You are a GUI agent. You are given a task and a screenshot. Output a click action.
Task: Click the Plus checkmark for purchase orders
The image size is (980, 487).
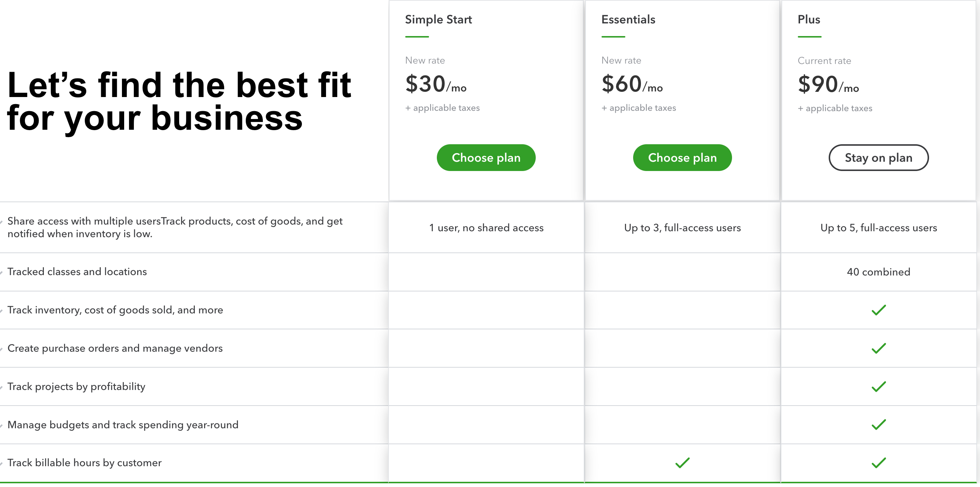coord(879,348)
